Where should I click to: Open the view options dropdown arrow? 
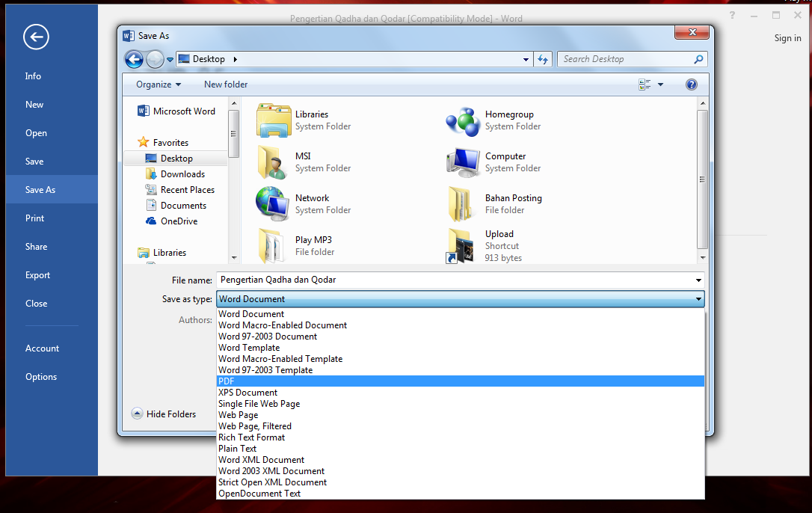pos(660,85)
